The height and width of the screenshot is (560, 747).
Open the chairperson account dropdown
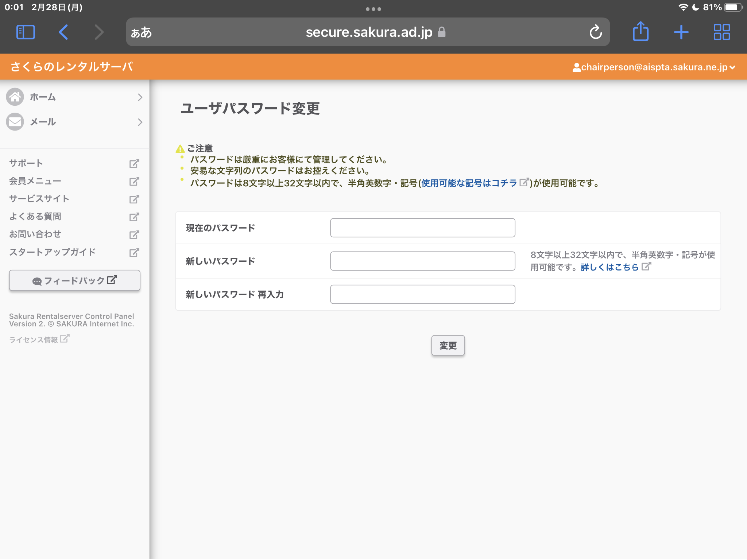pyautogui.click(x=654, y=67)
